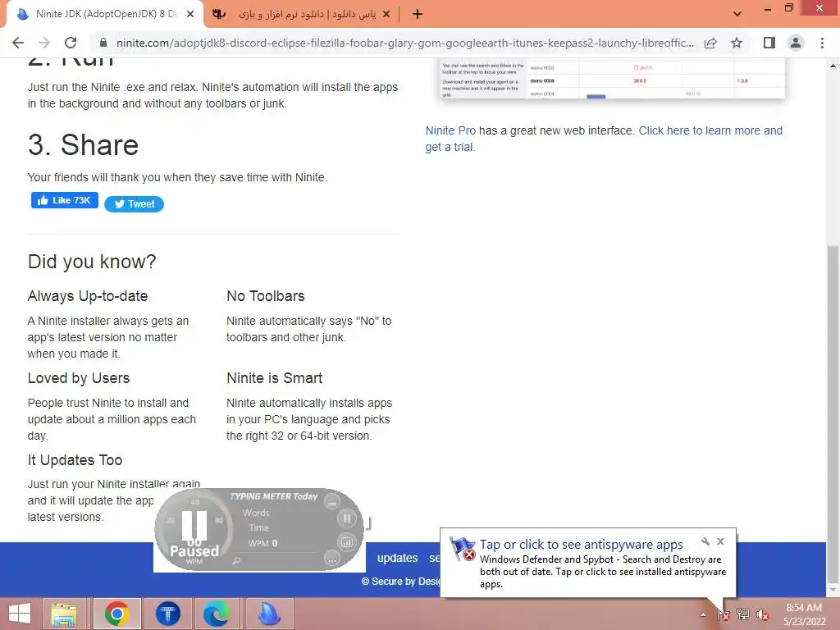Viewport: 840px width, 630px height.
Task: Click the ninite.com URL address field
Action: pos(404,43)
